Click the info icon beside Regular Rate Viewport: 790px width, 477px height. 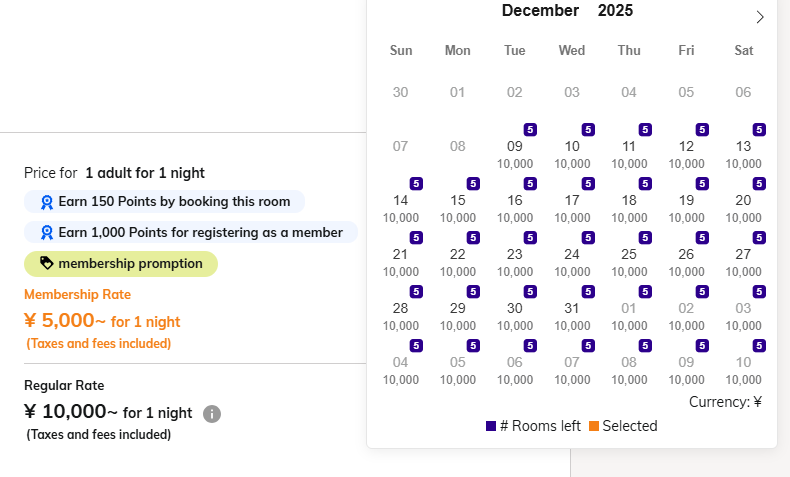(211, 413)
